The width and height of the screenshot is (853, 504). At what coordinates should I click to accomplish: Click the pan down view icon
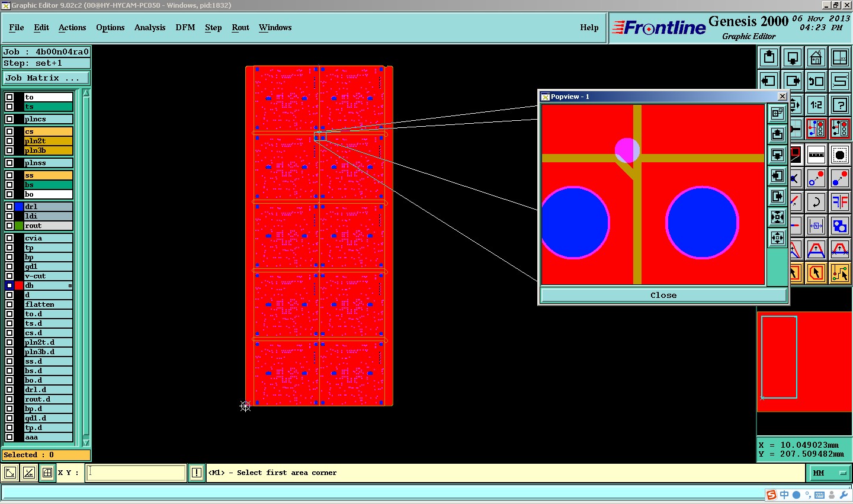pos(793,57)
